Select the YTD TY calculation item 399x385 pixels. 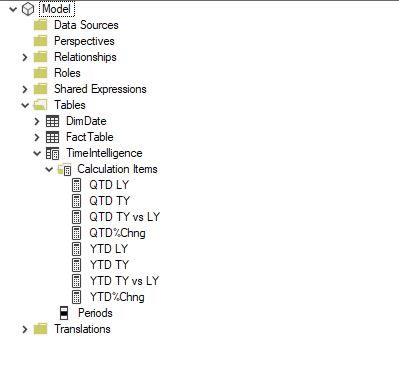(109, 265)
